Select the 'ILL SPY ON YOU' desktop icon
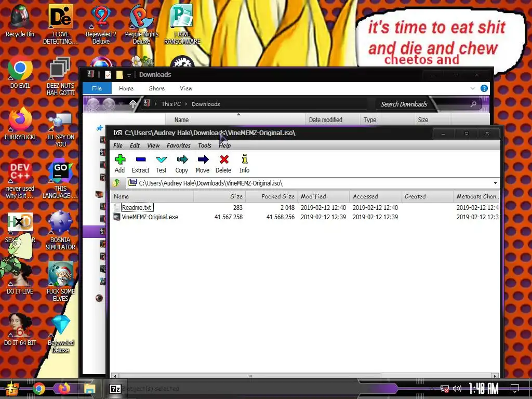The image size is (532, 399). coord(60,130)
